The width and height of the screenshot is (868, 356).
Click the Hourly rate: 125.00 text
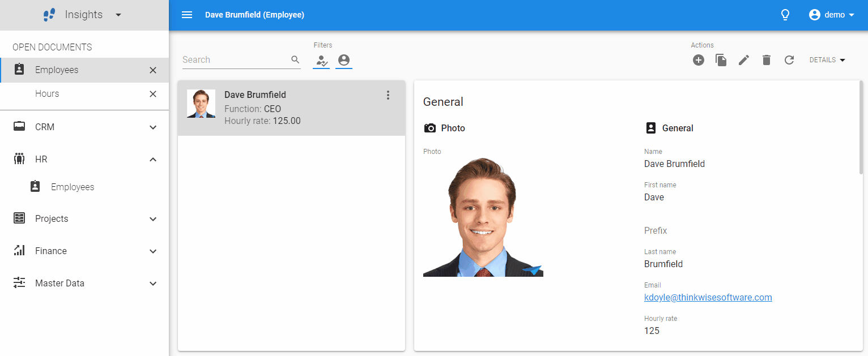pyautogui.click(x=262, y=121)
